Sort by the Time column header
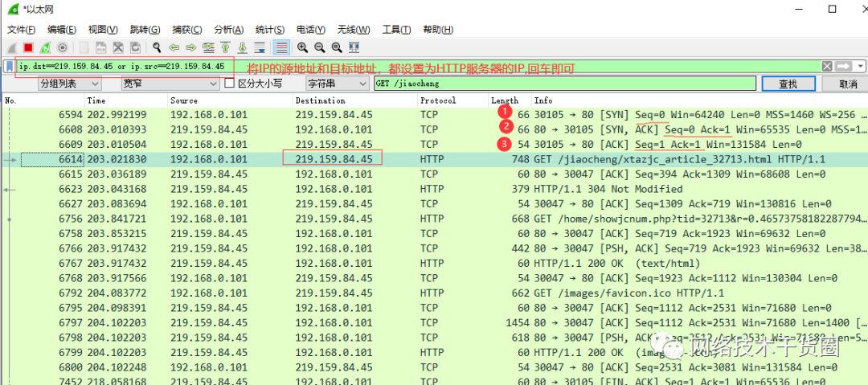Screen dimensions: 868x385 126,100
